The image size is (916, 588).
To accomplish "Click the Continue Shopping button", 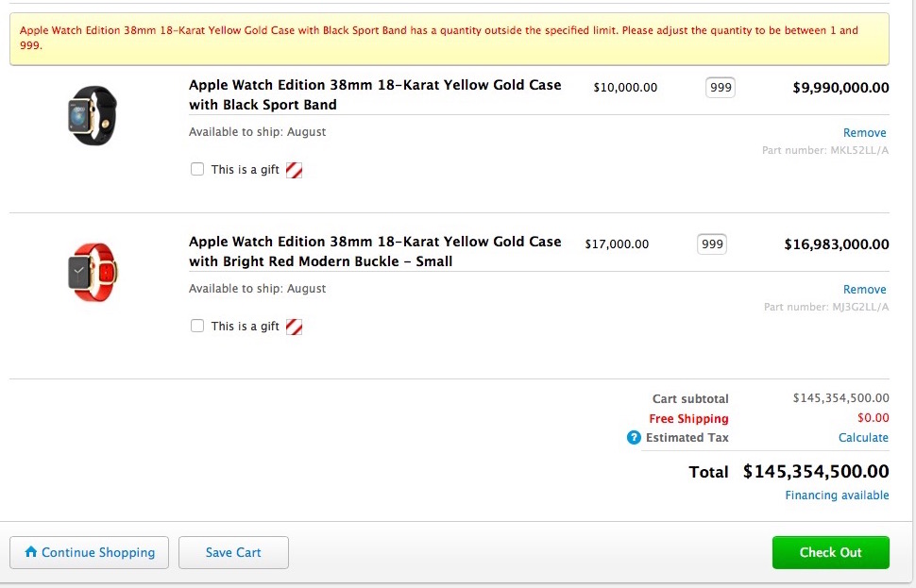I will 90,552.
